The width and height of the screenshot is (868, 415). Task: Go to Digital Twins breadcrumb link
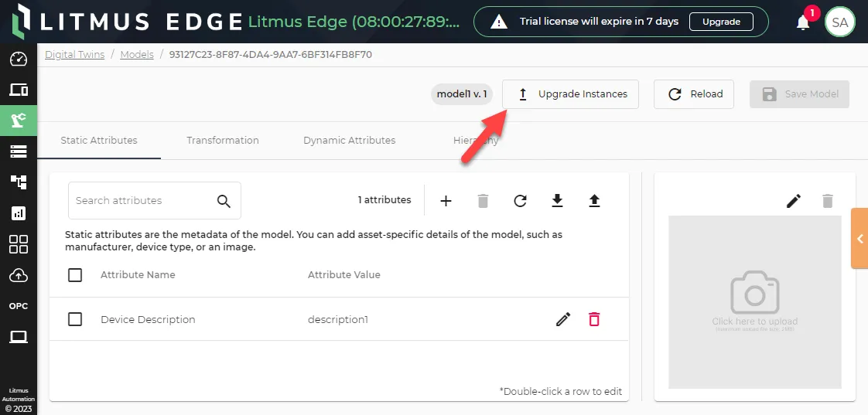pos(75,55)
